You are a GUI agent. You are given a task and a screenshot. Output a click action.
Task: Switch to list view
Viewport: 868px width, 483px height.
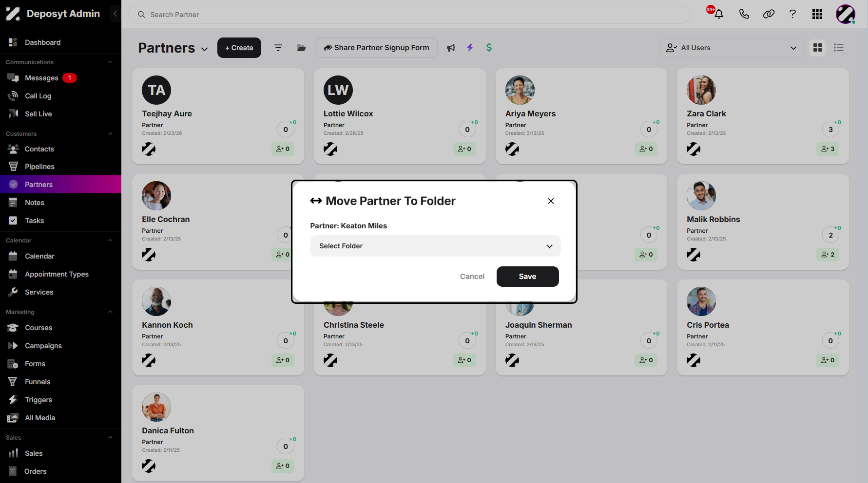point(839,48)
